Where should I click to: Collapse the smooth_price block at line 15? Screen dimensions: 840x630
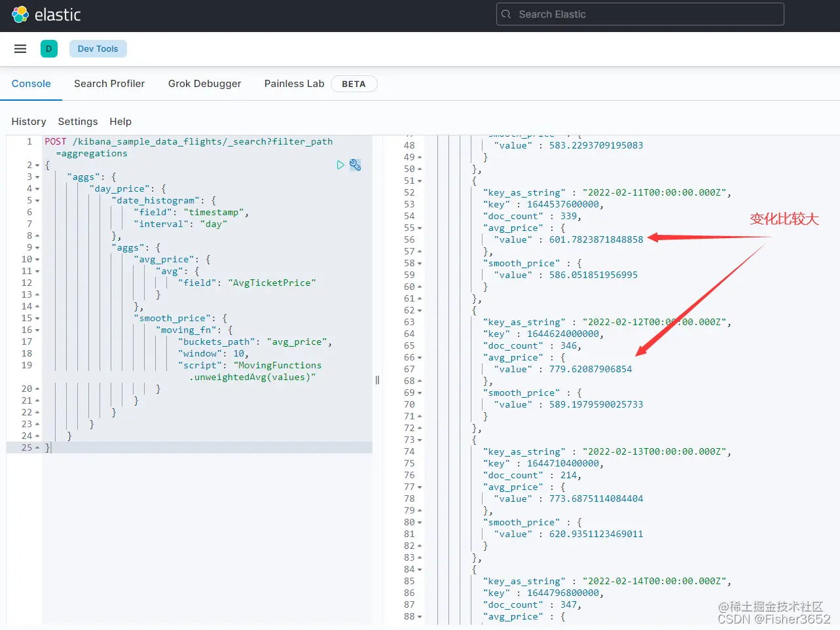37,319
